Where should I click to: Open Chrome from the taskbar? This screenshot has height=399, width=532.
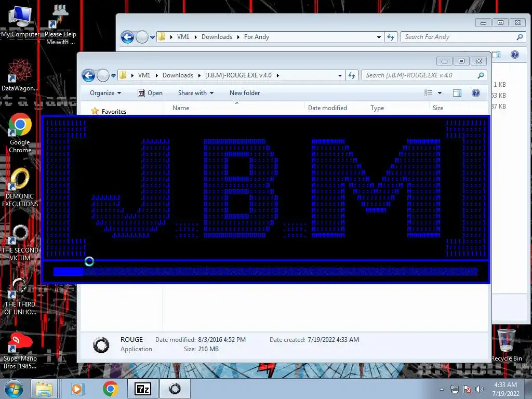tap(111, 389)
